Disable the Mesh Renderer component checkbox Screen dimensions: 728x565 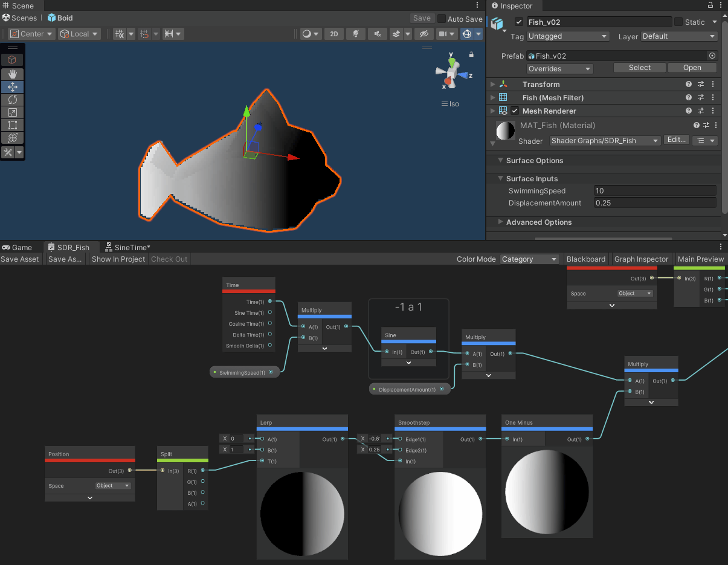(x=514, y=111)
